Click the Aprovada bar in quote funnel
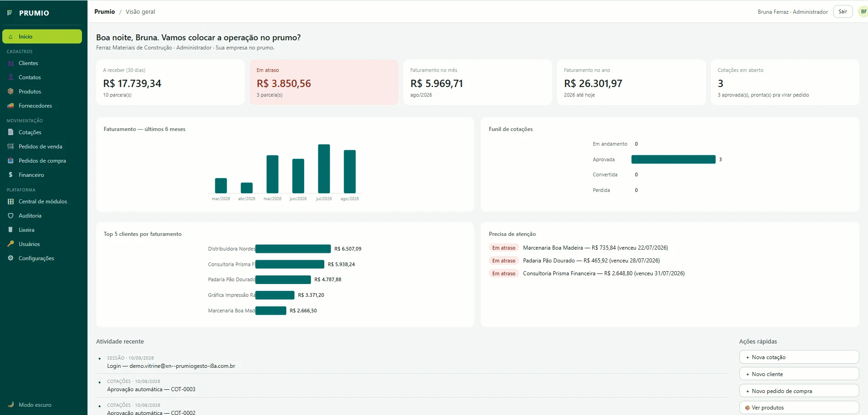The height and width of the screenshot is (415, 868). coord(673,159)
